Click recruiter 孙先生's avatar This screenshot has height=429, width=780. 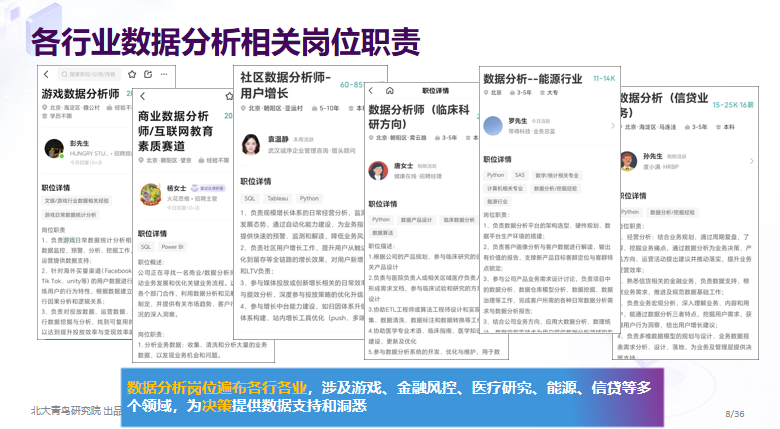[x=628, y=161]
